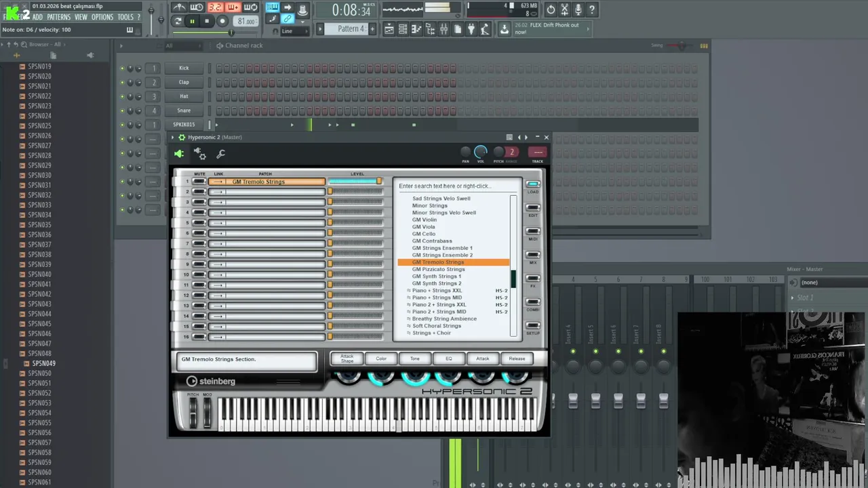This screenshot has width=868, height=488.
Task: Select GM Pizzicato Strings patch
Action: (x=438, y=269)
